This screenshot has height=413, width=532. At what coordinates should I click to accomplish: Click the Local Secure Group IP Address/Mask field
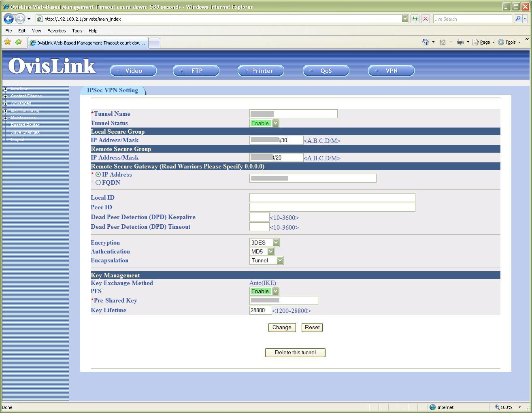point(277,140)
